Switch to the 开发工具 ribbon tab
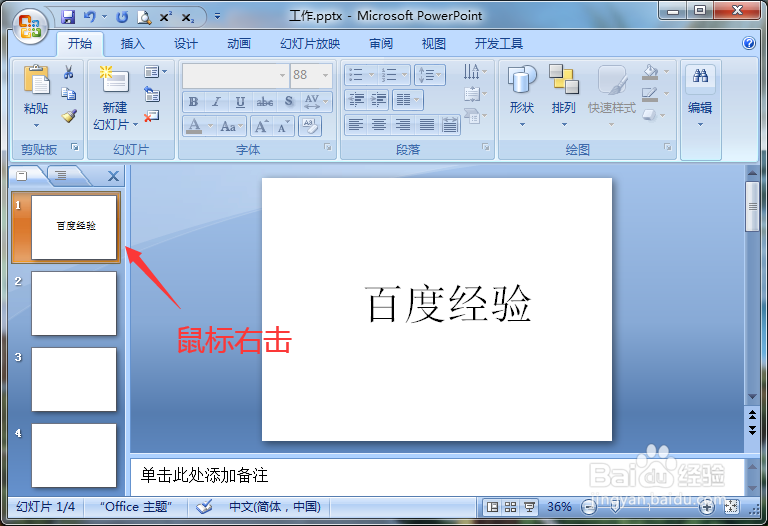Image resolution: width=768 pixels, height=526 pixels. tap(499, 44)
